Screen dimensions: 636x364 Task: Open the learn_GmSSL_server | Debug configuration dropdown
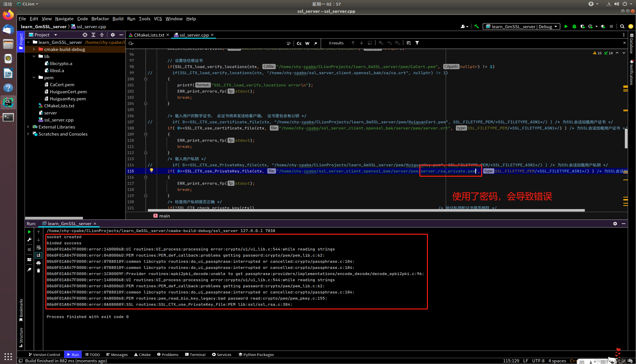521,26
